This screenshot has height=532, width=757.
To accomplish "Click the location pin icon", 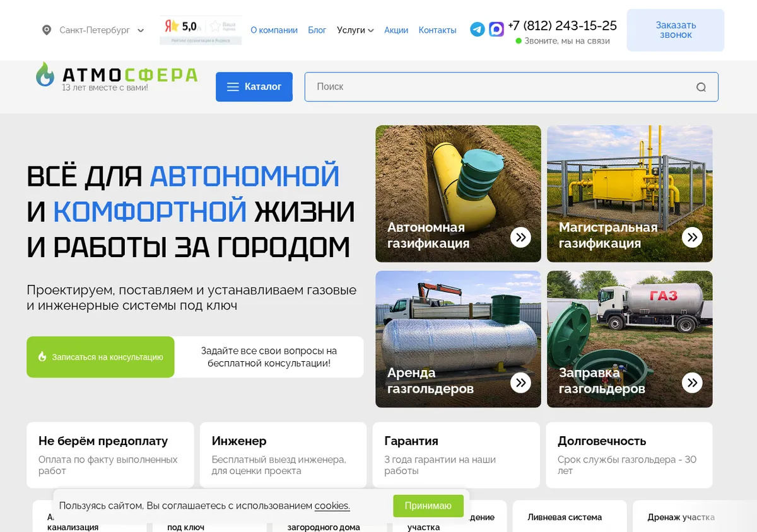I will pos(47,30).
